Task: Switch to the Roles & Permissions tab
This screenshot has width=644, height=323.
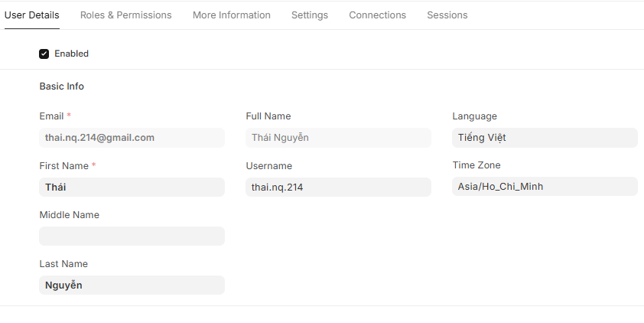Action: [125, 15]
